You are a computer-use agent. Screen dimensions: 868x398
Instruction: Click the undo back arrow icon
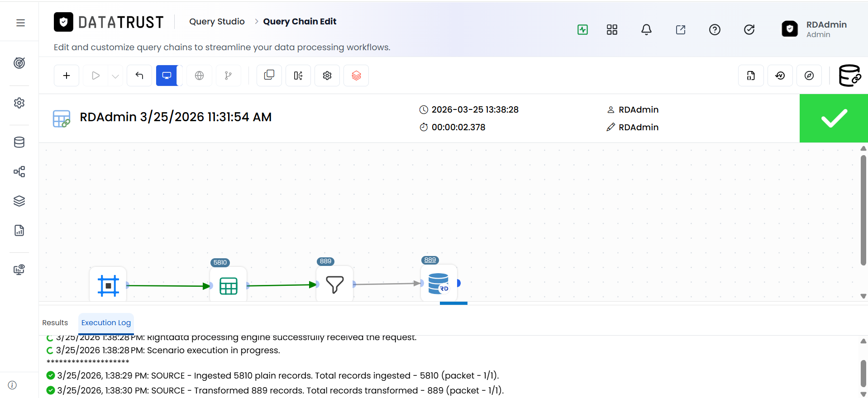[x=139, y=76]
